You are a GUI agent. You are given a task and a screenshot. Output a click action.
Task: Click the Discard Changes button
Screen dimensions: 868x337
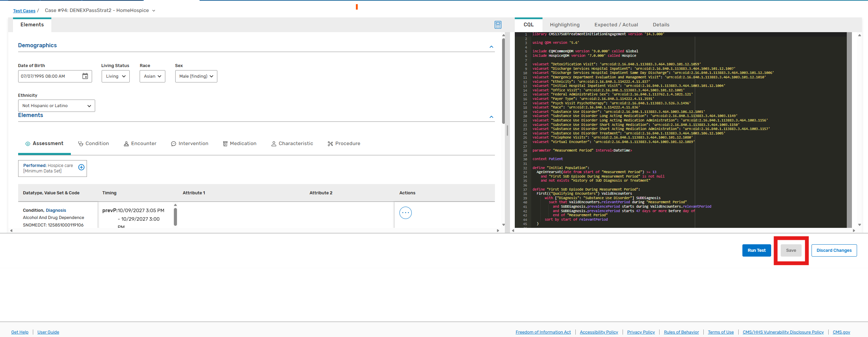coord(834,250)
